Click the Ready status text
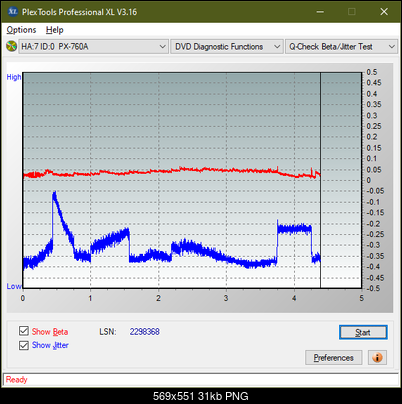The width and height of the screenshot is (402, 404). pyautogui.click(x=17, y=379)
